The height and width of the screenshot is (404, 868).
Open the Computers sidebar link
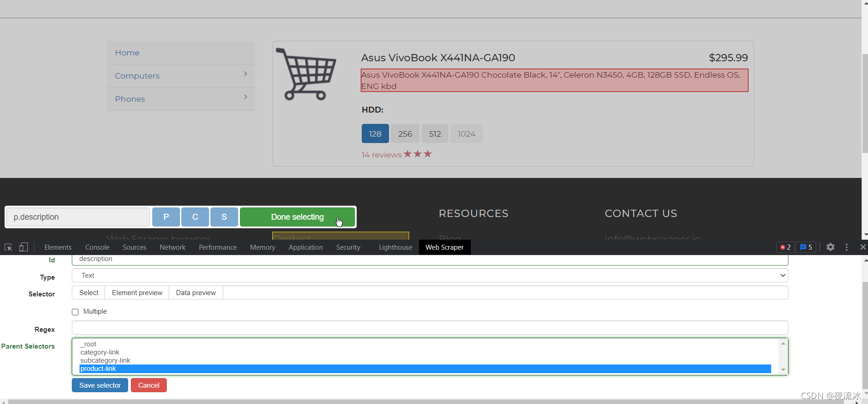coord(137,76)
